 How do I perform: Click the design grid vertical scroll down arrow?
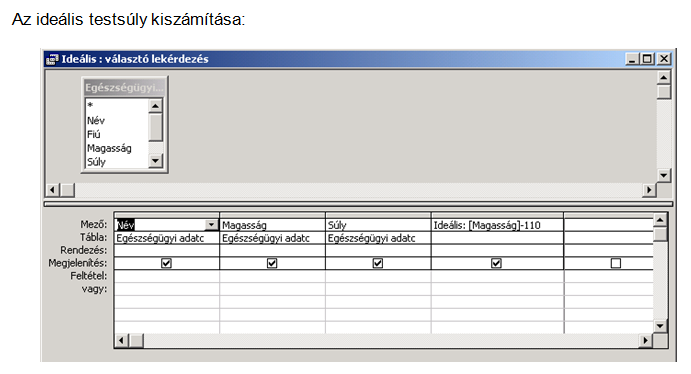click(660, 326)
